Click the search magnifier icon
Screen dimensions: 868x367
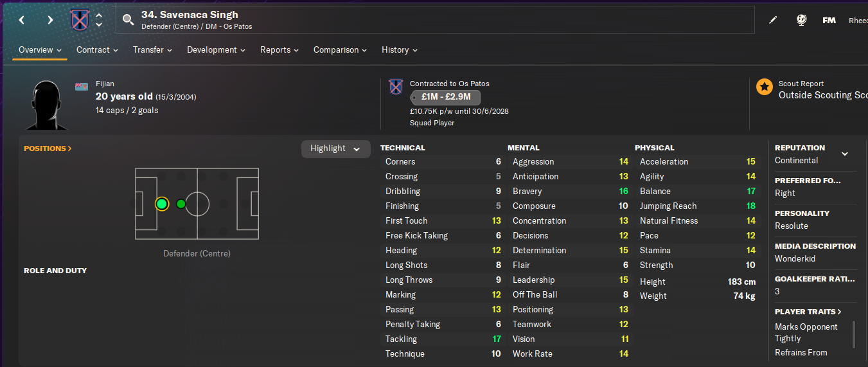(128, 20)
